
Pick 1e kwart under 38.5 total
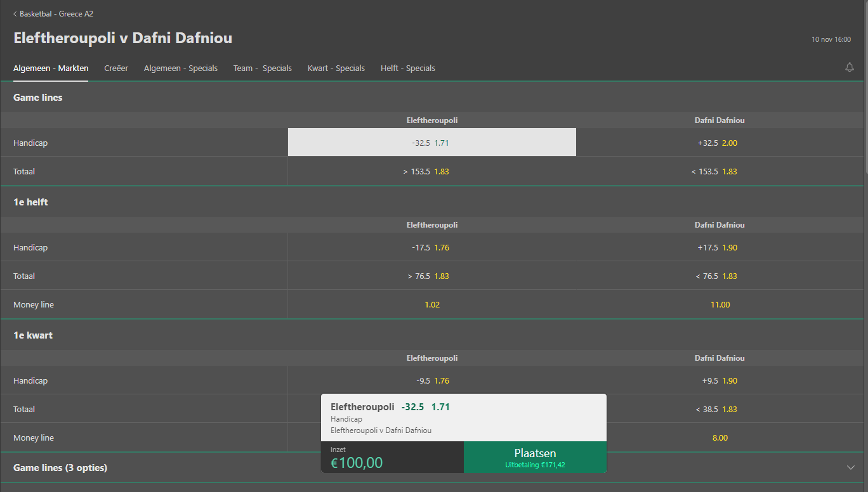pyautogui.click(x=720, y=409)
